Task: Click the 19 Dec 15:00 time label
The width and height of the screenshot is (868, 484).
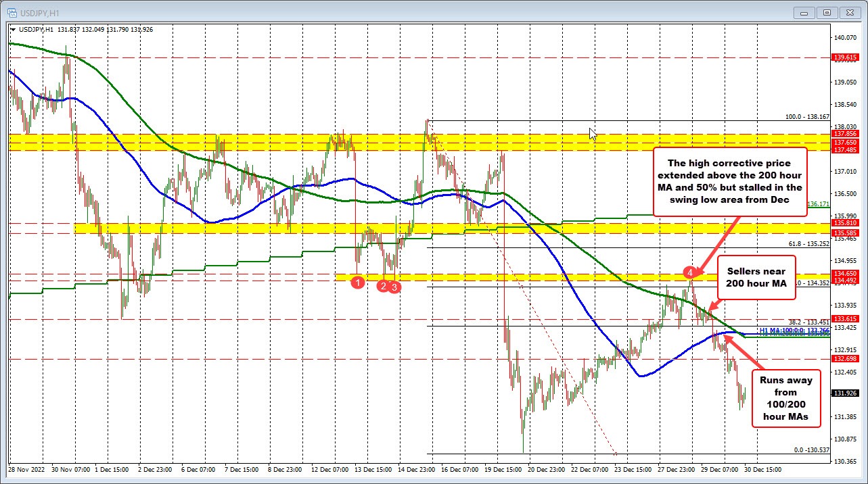Action: click(x=503, y=470)
